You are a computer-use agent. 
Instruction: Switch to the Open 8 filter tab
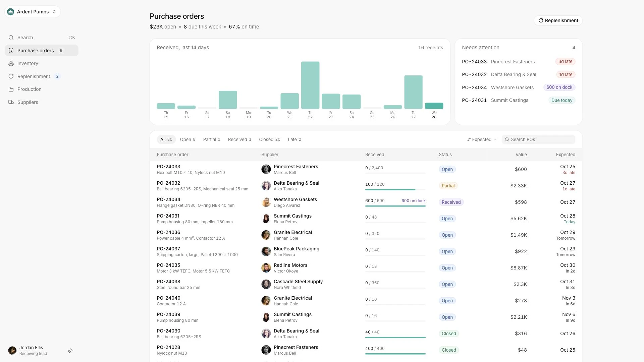coord(187,139)
